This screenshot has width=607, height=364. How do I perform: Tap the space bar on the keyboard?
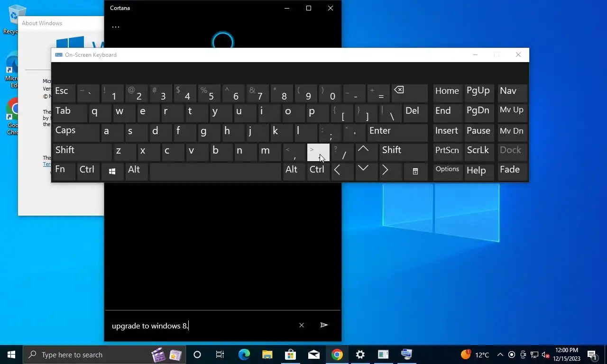pos(215,172)
